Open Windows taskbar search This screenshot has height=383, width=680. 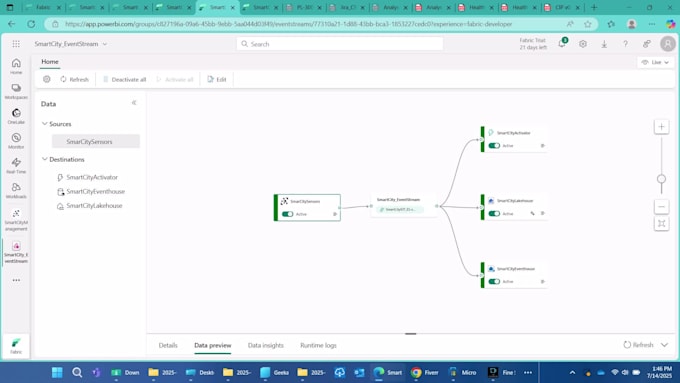pos(77,372)
